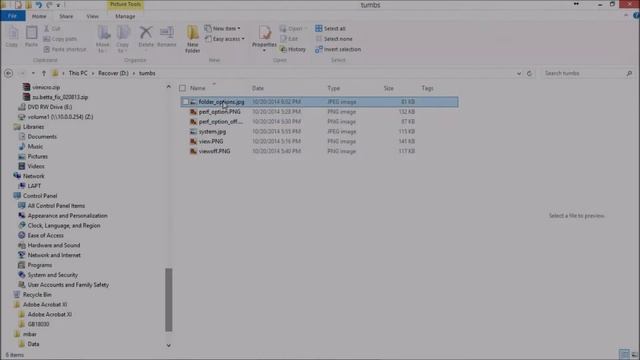Sort by the Type column header
This screenshot has width=640, height=360.
(x=333, y=88)
